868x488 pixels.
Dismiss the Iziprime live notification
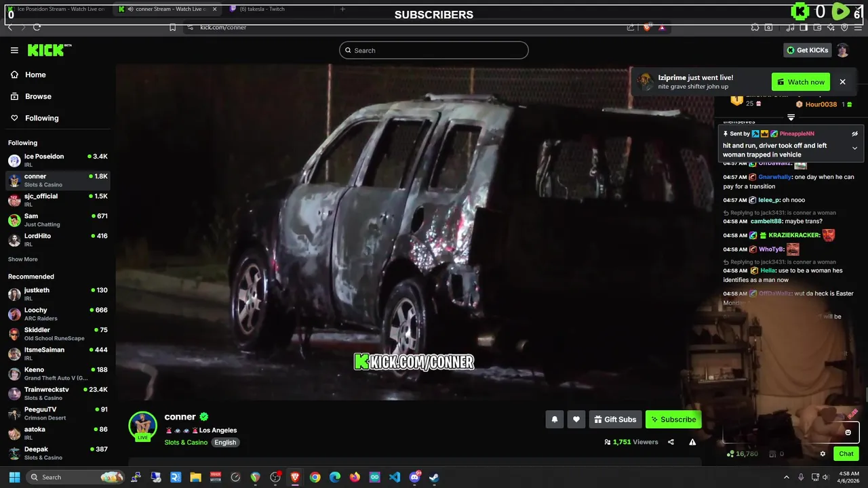tap(842, 82)
